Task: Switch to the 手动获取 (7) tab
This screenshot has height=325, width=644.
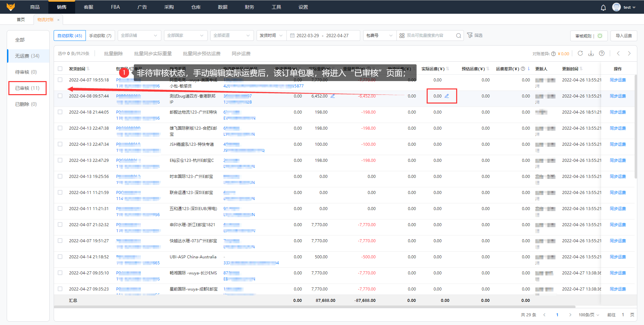Action: tap(100, 36)
